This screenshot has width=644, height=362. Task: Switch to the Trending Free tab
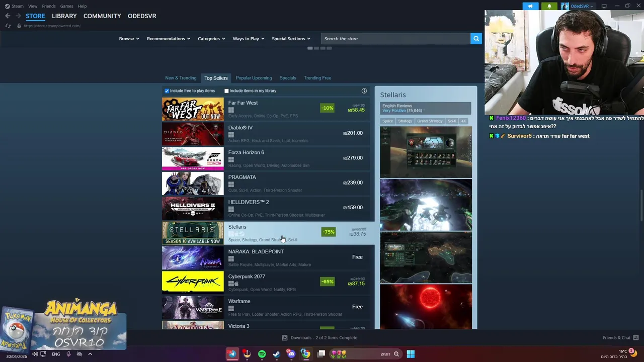pyautogui.click(x=317, y=78)
